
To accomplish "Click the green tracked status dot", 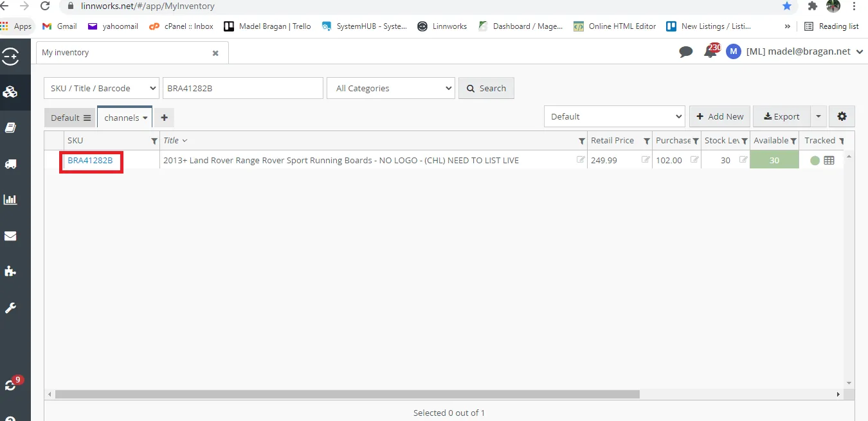I will click(x=815, y=161).
